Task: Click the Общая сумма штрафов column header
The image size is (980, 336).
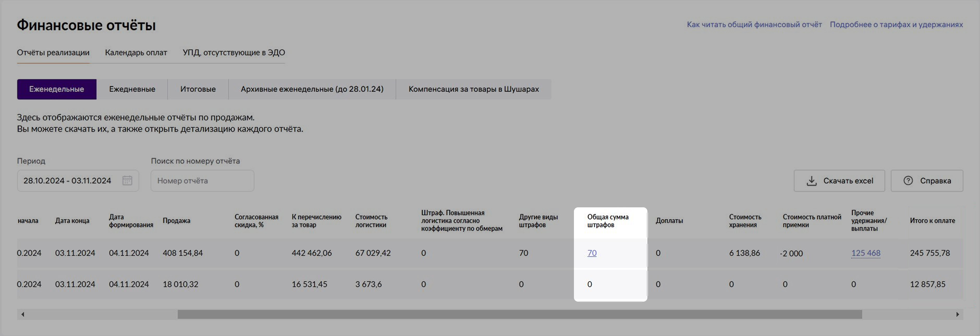Action: coord(608,221)
